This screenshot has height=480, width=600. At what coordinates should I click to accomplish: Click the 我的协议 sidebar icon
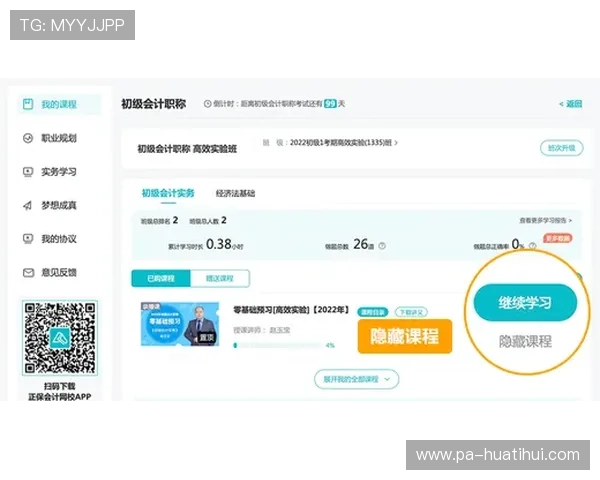point(28,239)
